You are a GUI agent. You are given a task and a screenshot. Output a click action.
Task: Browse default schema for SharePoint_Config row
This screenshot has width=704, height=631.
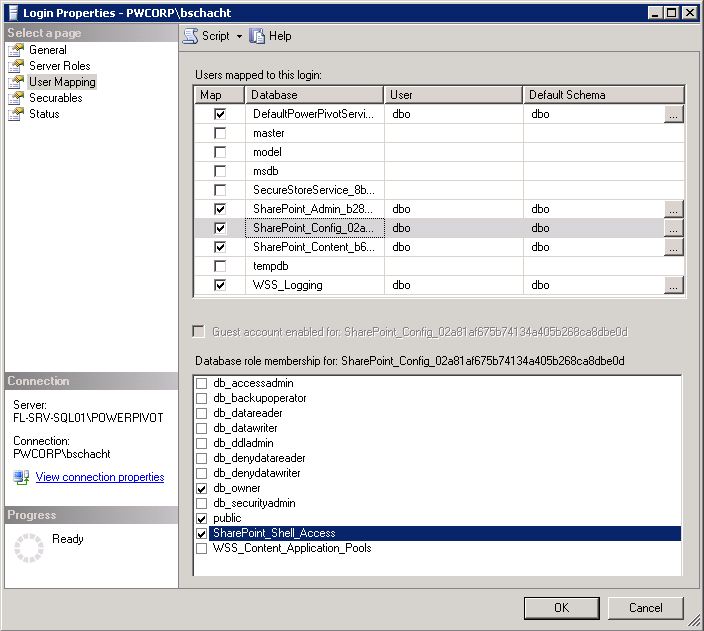click(x=673, y=228)
